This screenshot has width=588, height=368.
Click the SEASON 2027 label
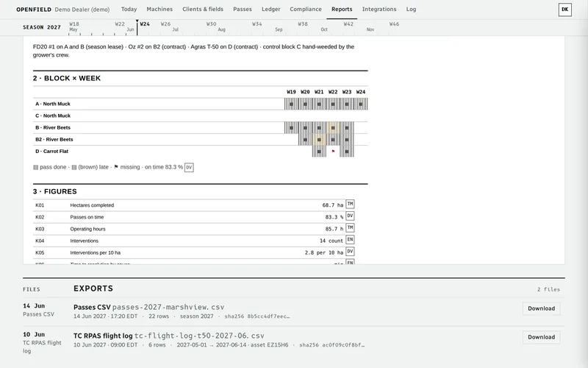click(42, 27)
